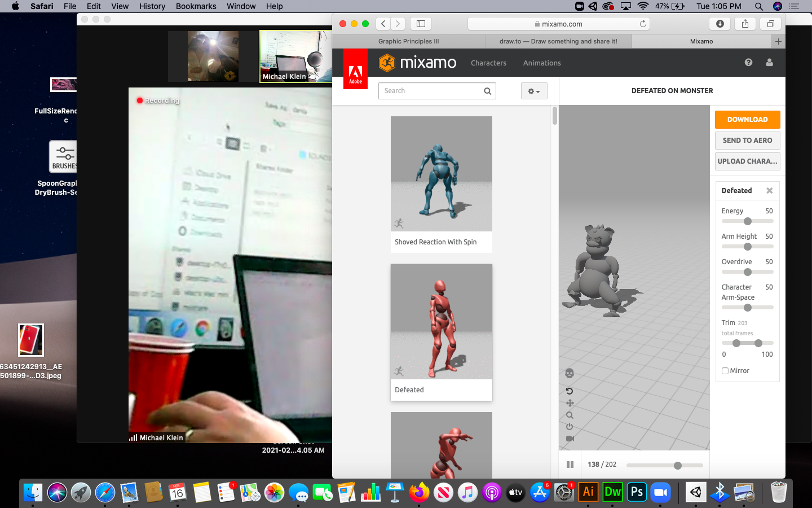Screen dimensions: 812x508
Task: Open the gear settings dropdown
Action: point(533,91)
